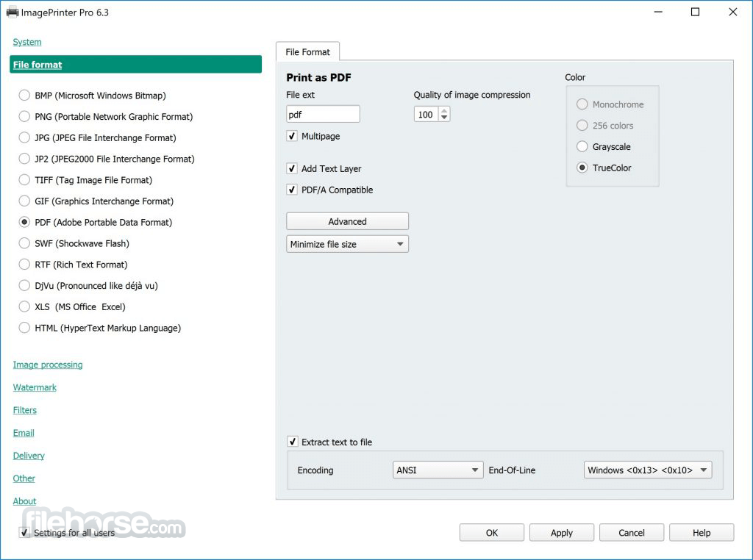Click the ImagePrinter Pro printer icon in title bar

pos(12,12)
